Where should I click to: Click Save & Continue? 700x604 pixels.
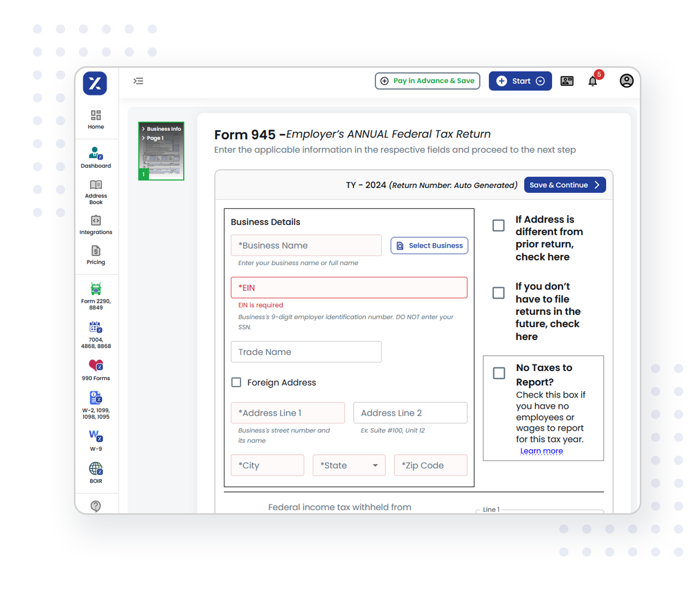(564, 185)
